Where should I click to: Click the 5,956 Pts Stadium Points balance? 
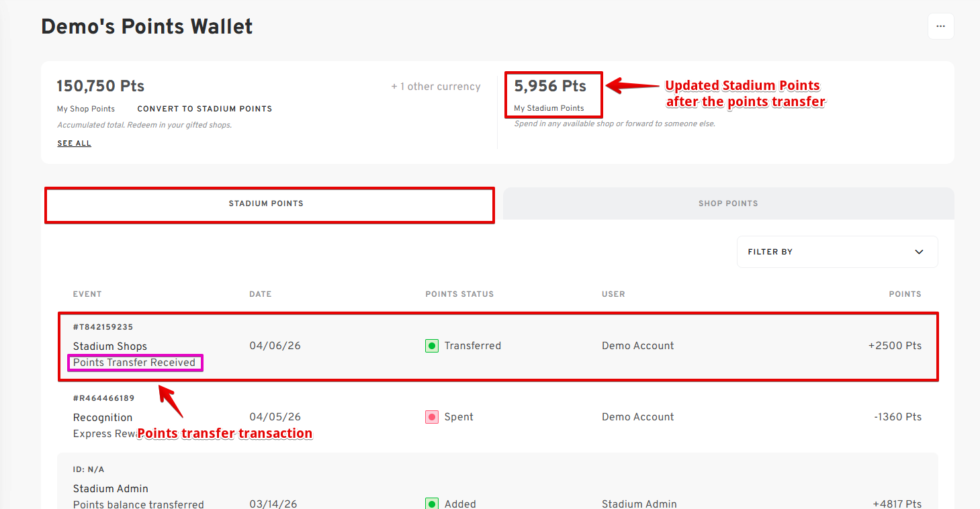coord(550,86)
